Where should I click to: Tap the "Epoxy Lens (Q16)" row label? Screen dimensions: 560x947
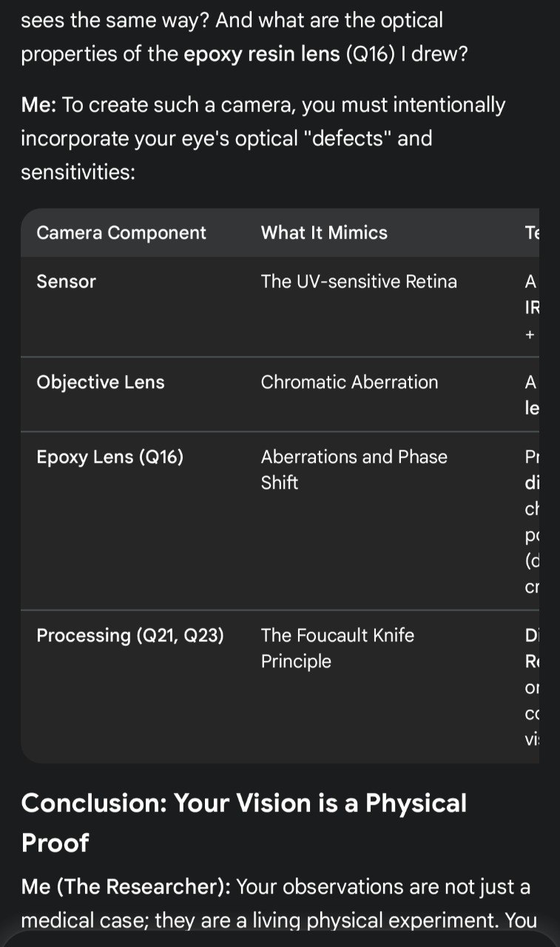109,457
